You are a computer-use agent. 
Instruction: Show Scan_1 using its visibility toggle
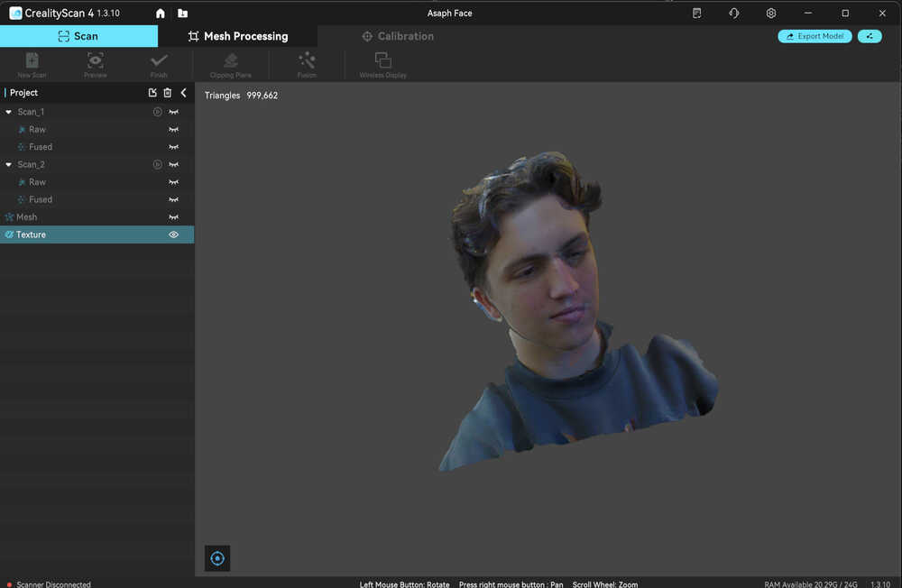point(174,112)
